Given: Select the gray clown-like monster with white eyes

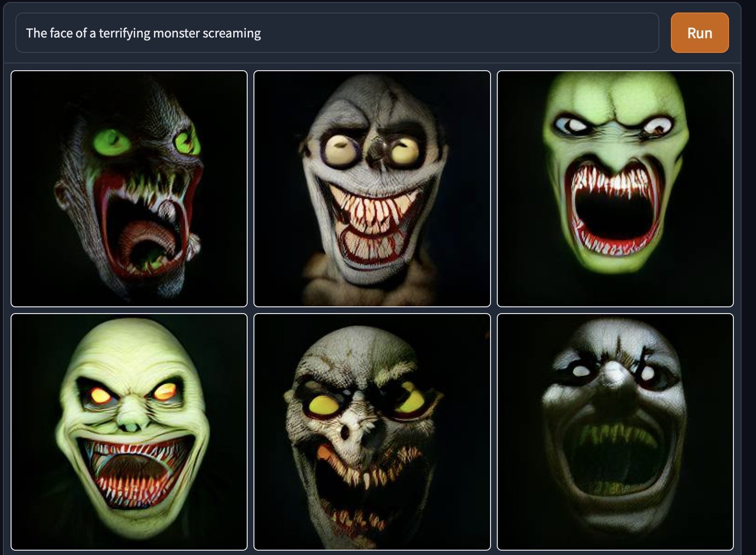Looking at the screenshot, I should click(x=615, y=431).
